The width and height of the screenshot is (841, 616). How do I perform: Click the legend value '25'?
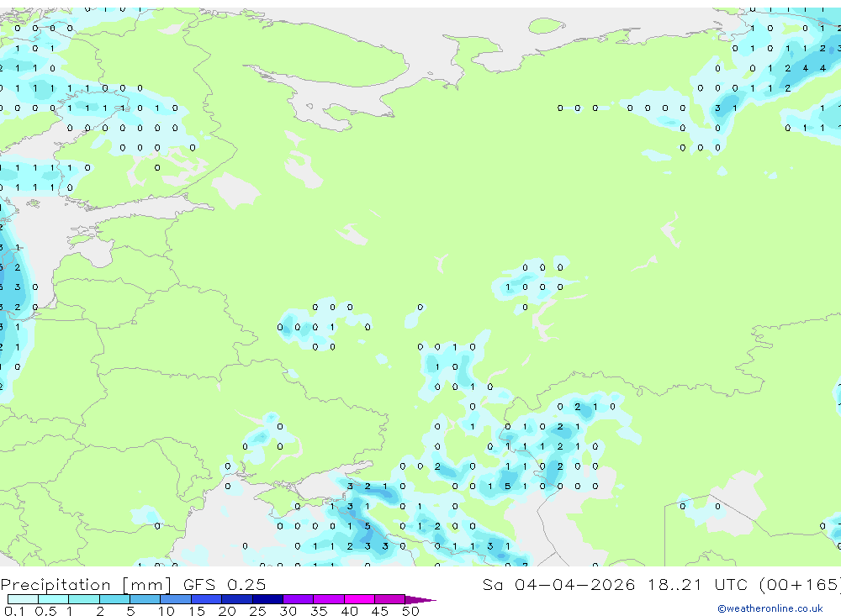pyautogui.click(x=257, y=611)
